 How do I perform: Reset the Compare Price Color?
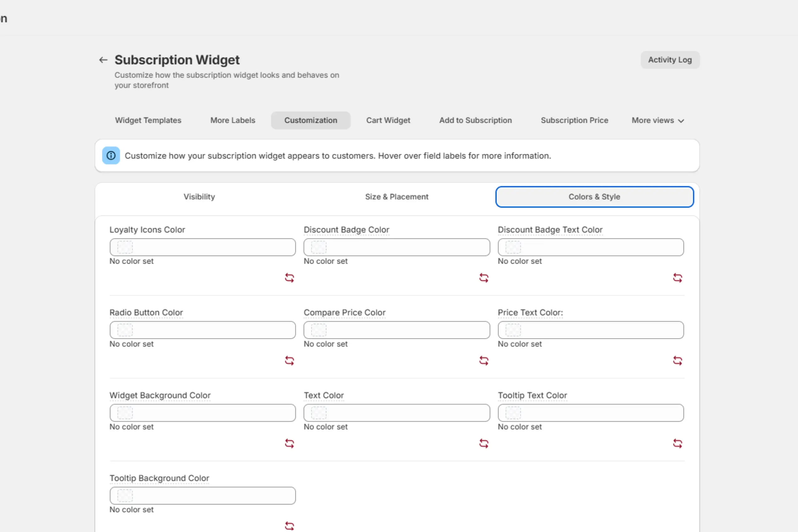pyautogui.click(x=484, y=361)
